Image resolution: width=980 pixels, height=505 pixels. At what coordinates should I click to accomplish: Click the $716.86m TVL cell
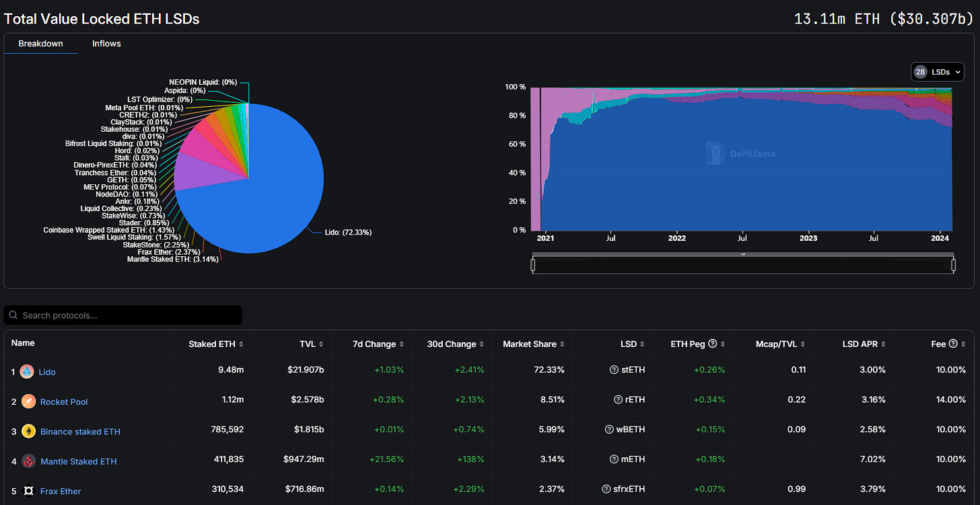[x=304, y=490]
